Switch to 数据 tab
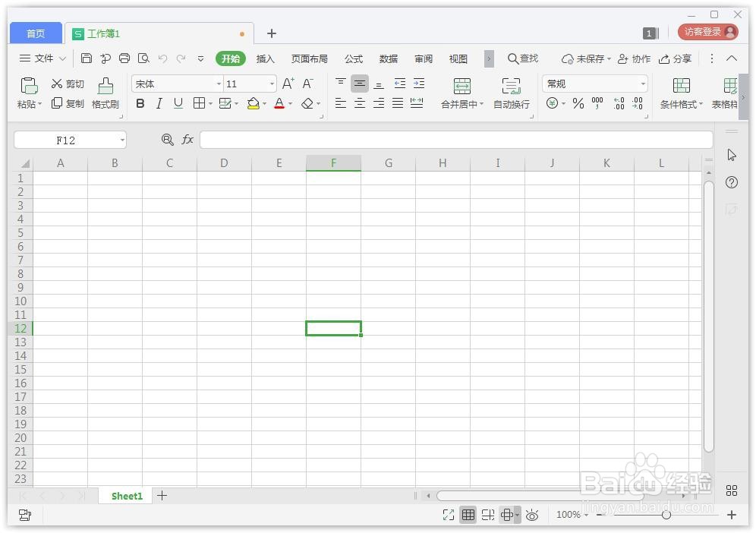 [389, 58]
